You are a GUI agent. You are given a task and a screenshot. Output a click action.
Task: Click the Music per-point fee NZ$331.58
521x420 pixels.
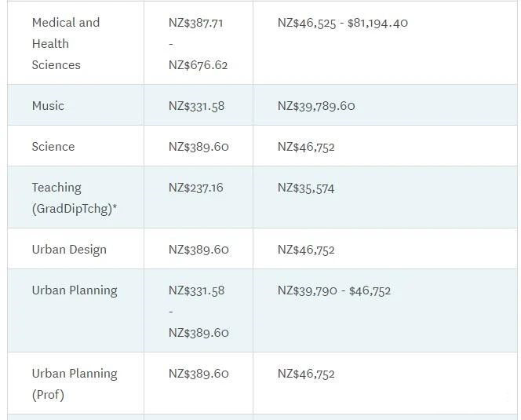(x=196, y=105)
